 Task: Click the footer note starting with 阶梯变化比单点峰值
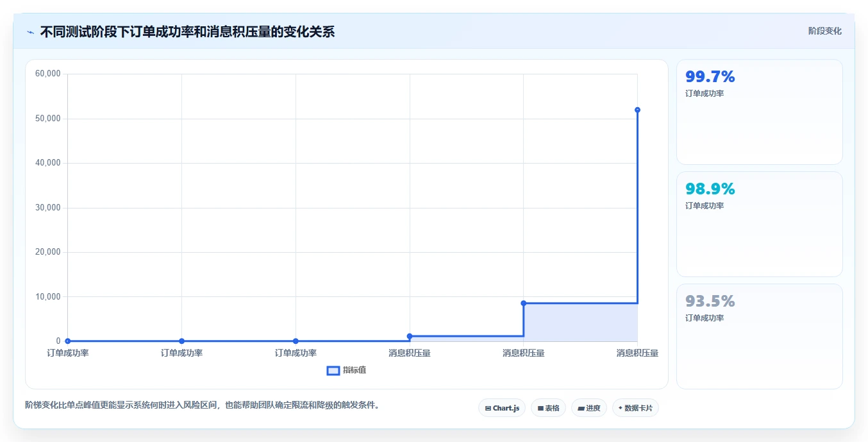click(203, 405)
